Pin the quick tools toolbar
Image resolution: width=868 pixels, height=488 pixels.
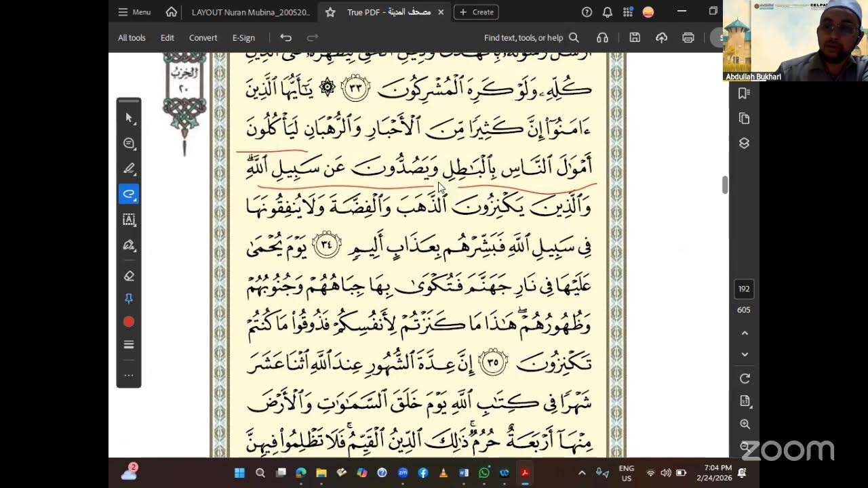click(x=129, y=299)
